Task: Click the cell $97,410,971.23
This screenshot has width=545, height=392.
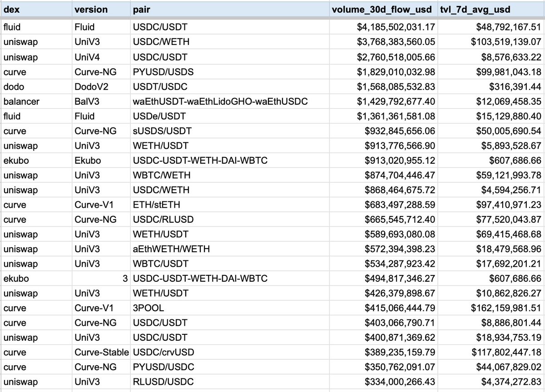Action: 492,205
